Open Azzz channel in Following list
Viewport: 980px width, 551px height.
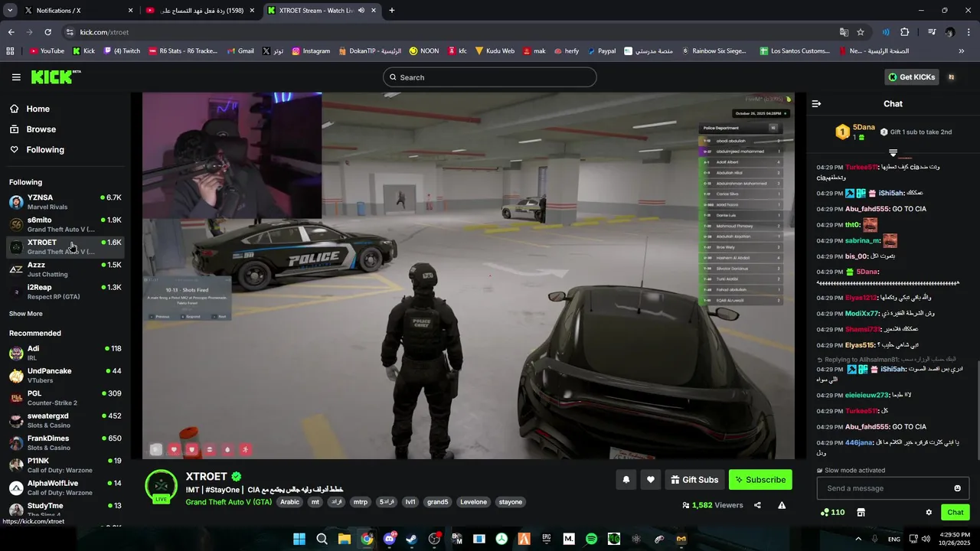[x=65, y=269]
